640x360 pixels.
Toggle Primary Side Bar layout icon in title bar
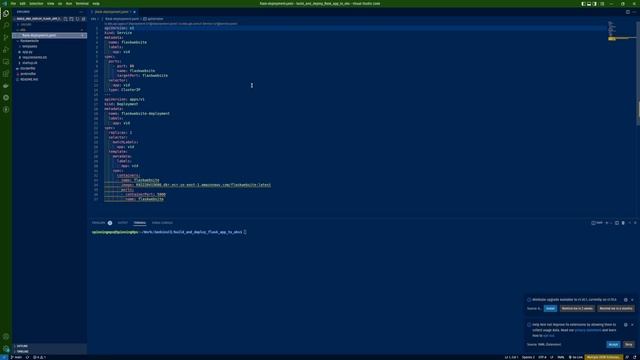point(583,4)
